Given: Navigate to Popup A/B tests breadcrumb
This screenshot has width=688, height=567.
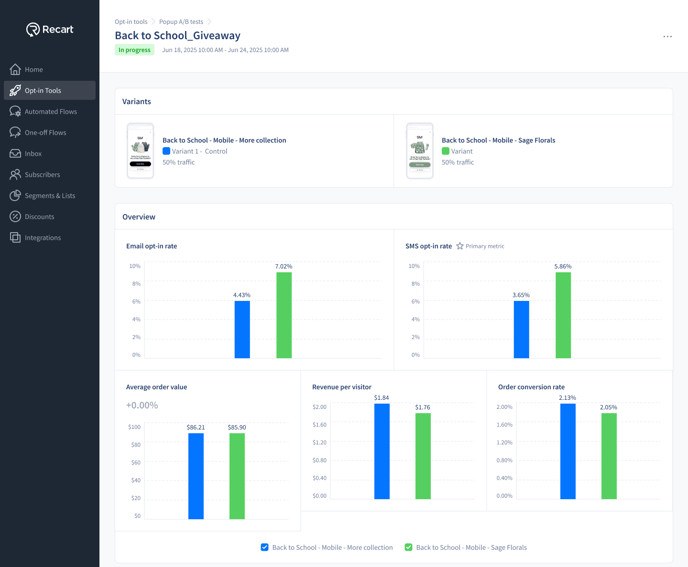Looking at the screenshot, I should tap(181, 22).
